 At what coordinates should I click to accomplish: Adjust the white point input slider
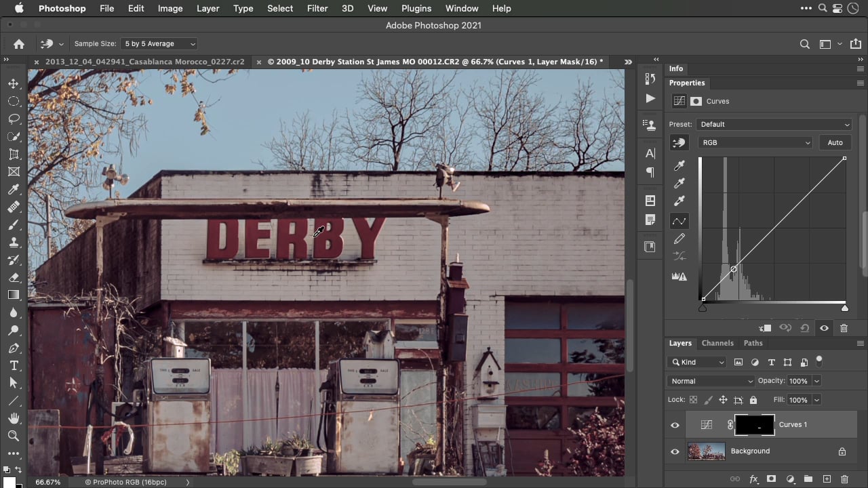tap(844, 308)
